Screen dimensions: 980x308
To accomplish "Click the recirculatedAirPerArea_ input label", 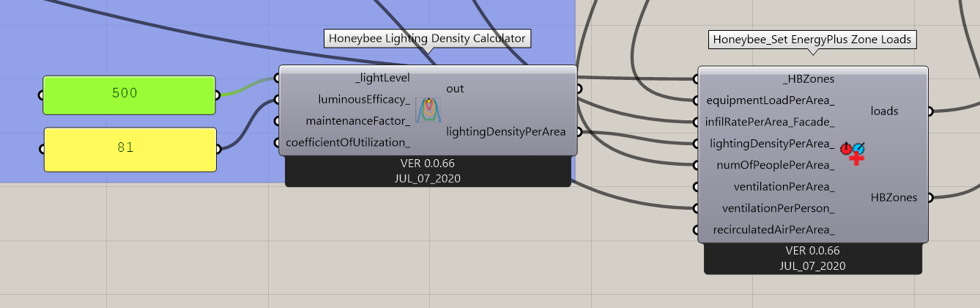I will 774,230.
